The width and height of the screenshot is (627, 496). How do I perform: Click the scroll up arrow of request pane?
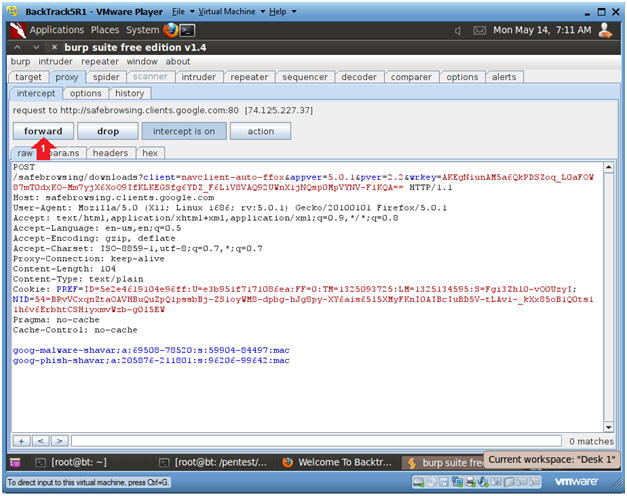click(x=609, y=167)
